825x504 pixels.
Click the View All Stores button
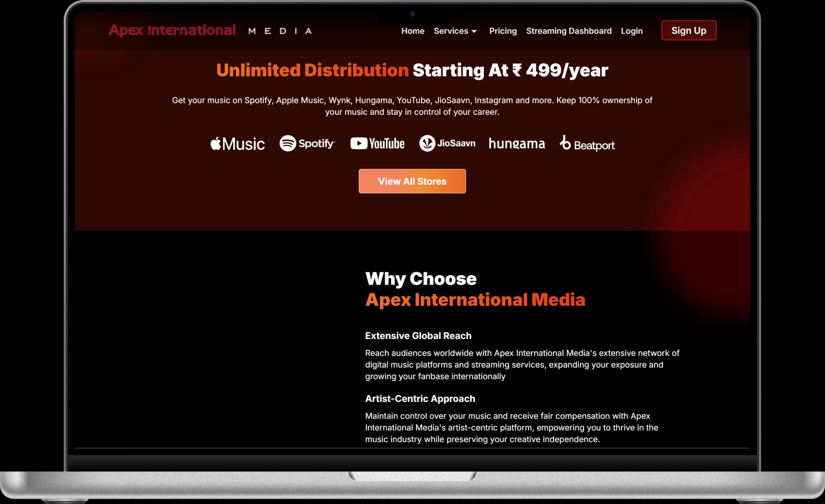(x=412, y=181)
